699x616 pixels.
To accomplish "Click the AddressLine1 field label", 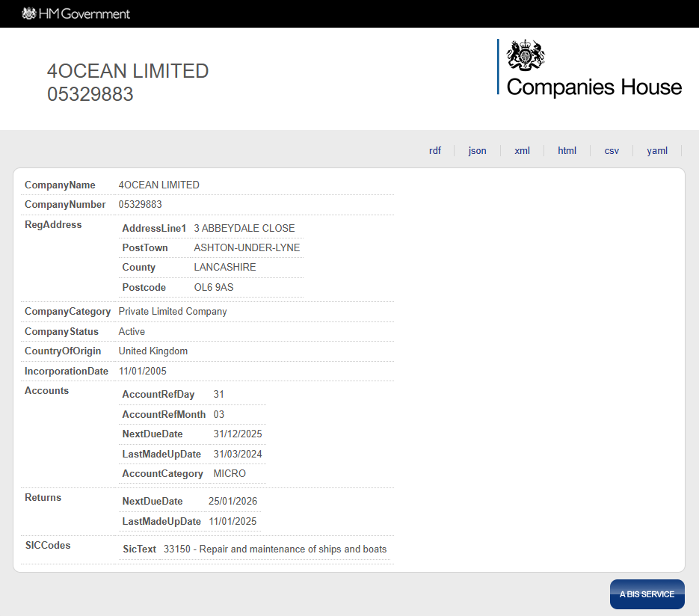I will pyautogui.click(x=154, y=228).
